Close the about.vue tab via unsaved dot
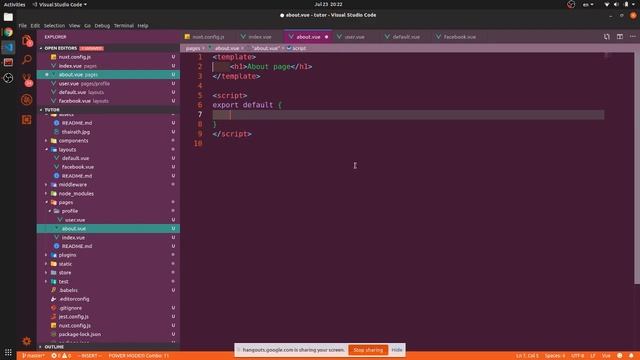The height and width of the screenshot is (360, 640). tap(327, 37)
